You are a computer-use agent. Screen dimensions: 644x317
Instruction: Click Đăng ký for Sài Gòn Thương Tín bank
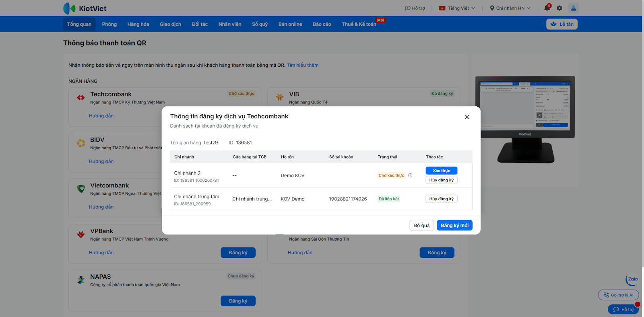[437, 253]
